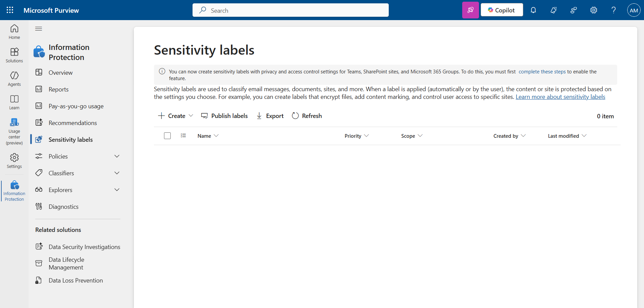Click the help question mark icon
Screen dimensions: 644x308
[613, 10]
